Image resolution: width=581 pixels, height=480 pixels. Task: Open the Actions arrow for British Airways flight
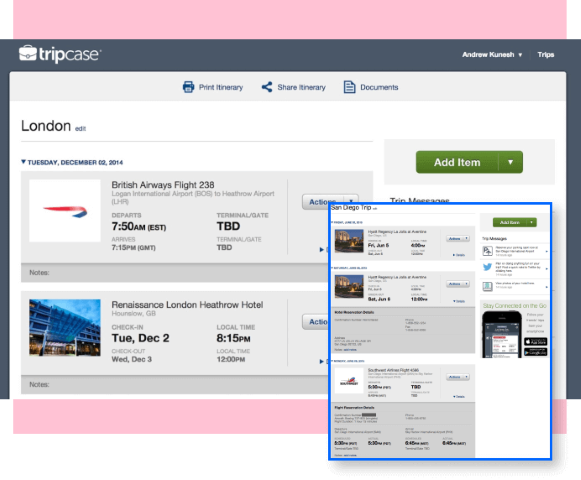(x=351, y=201)
